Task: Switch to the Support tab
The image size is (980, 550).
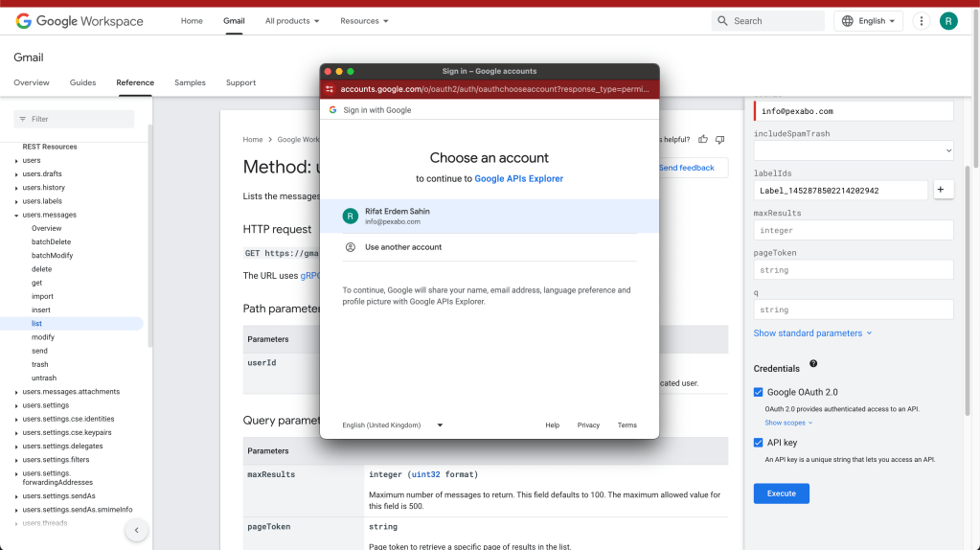Action: coord(240,82)
